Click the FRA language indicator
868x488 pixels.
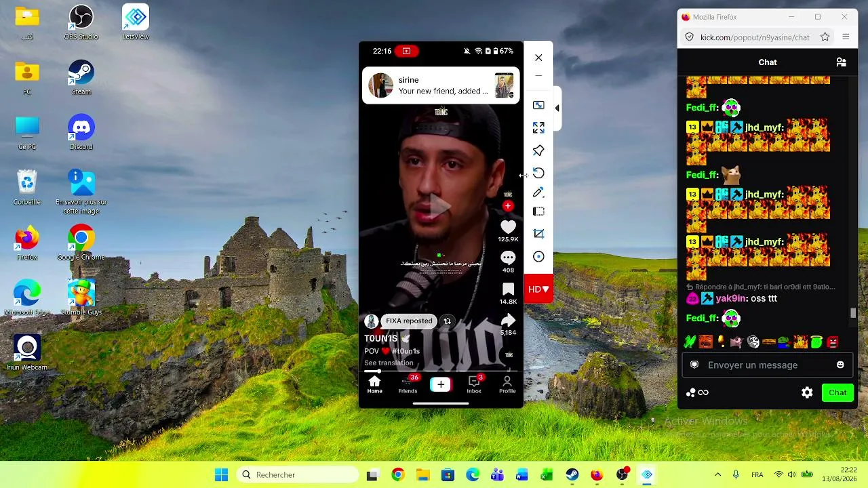[757, 475]
